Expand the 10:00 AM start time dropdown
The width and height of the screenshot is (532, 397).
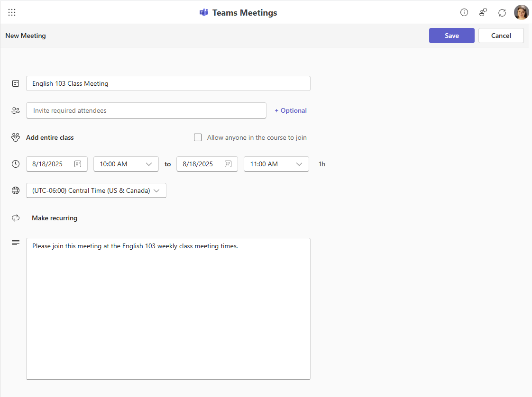click(x=126, y=164)
